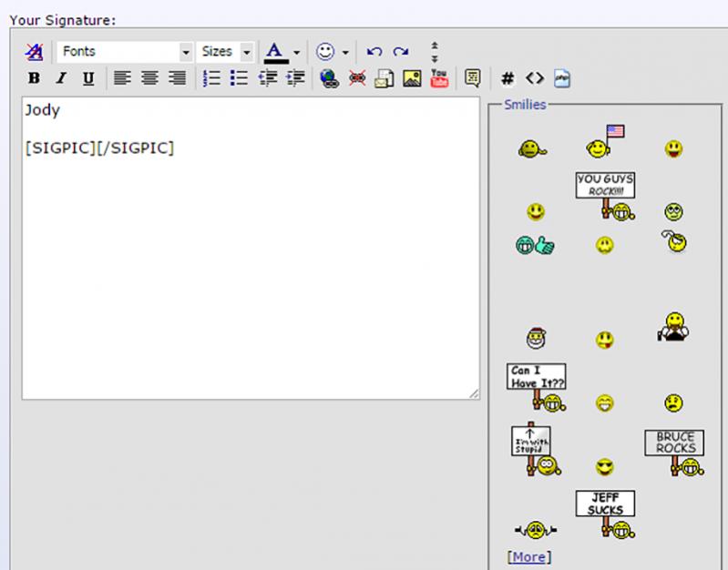
Task: Insert an ordered numbered list
Action: (x=211, y=78)
